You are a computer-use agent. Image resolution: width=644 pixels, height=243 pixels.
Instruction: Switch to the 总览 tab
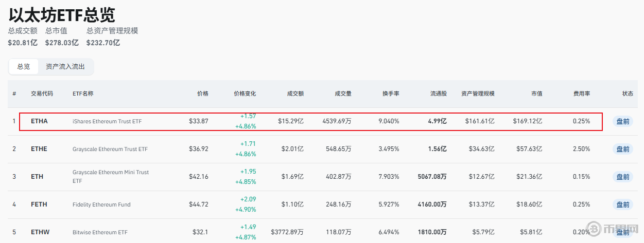24,66
